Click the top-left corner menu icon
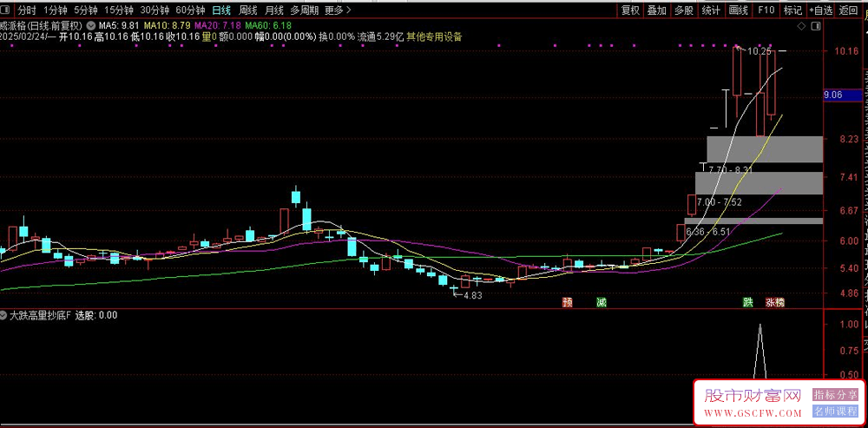Viewport: 868px width, 428px height. tap(6, 10)
